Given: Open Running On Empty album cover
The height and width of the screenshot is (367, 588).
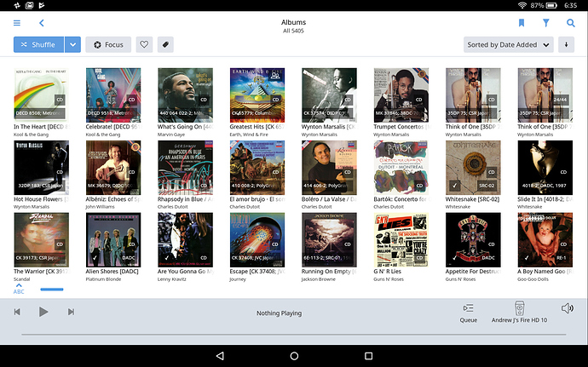Looking at the screenshot, I should point(329,240).
